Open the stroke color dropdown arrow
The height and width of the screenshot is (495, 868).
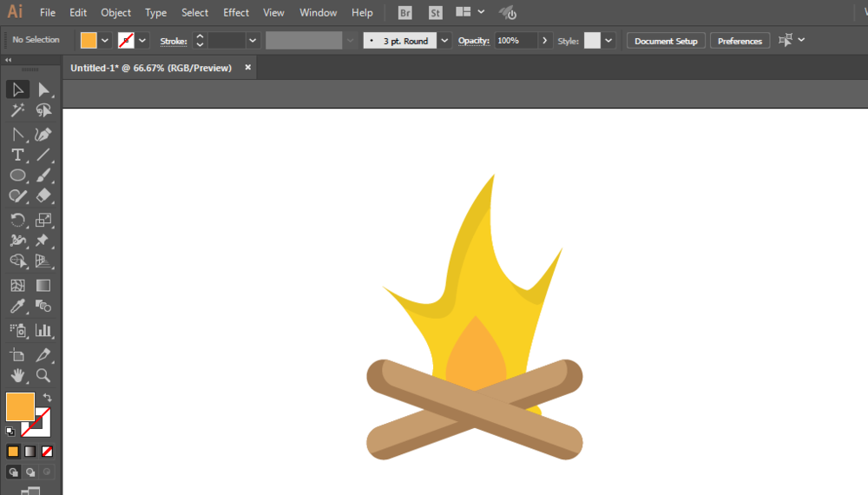[142, 41]
